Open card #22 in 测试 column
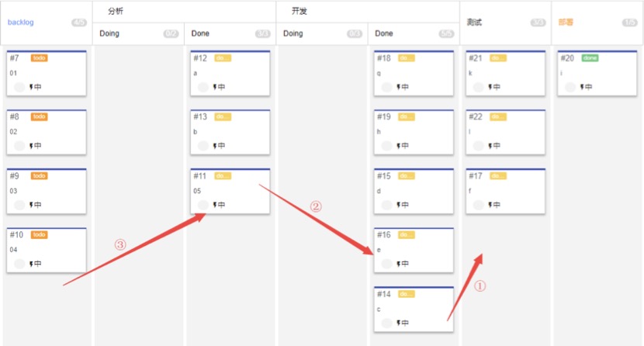644x346 pixels. pyautogui.click(x=505, y=132)
